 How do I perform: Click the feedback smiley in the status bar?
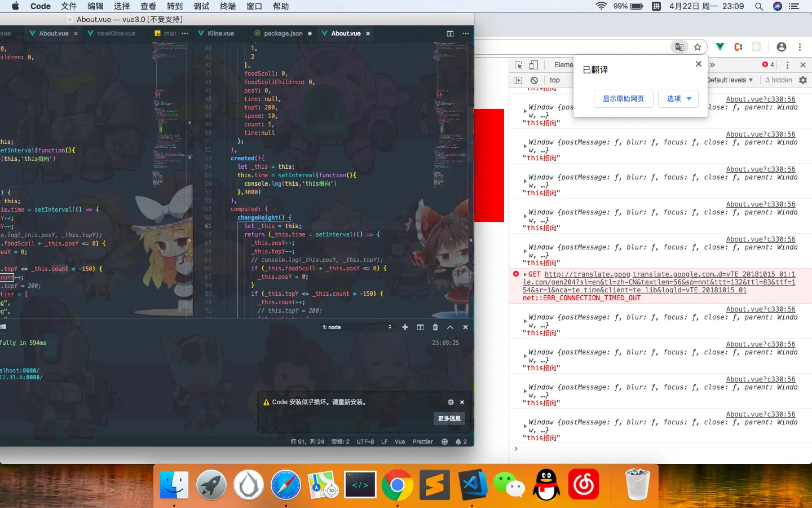coord(444,442)
